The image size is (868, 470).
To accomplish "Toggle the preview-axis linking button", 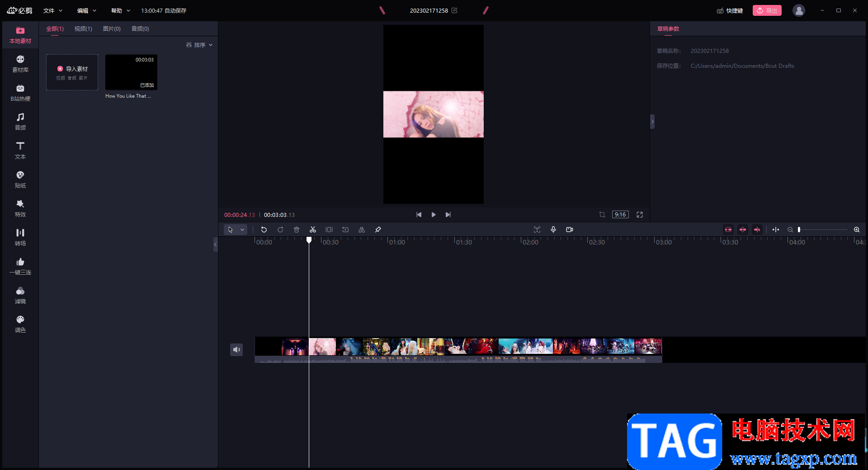I will (757, 230).
